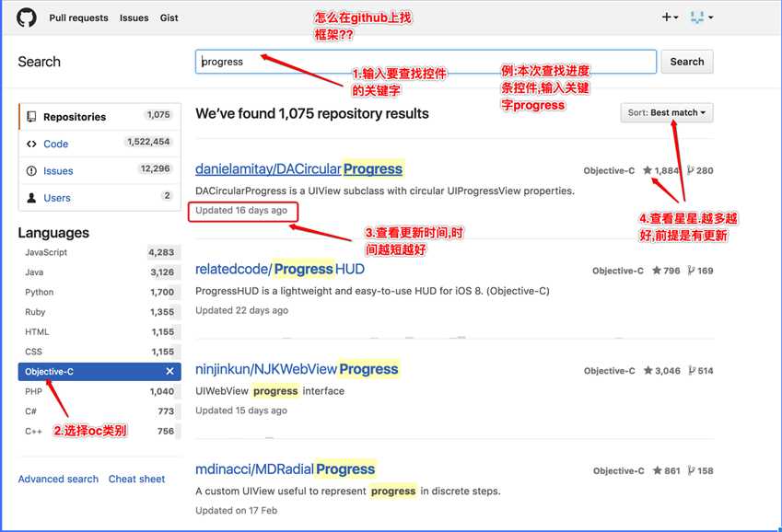Open Pull requests in the header
The image size is (782, 532).
click(78, 18)
